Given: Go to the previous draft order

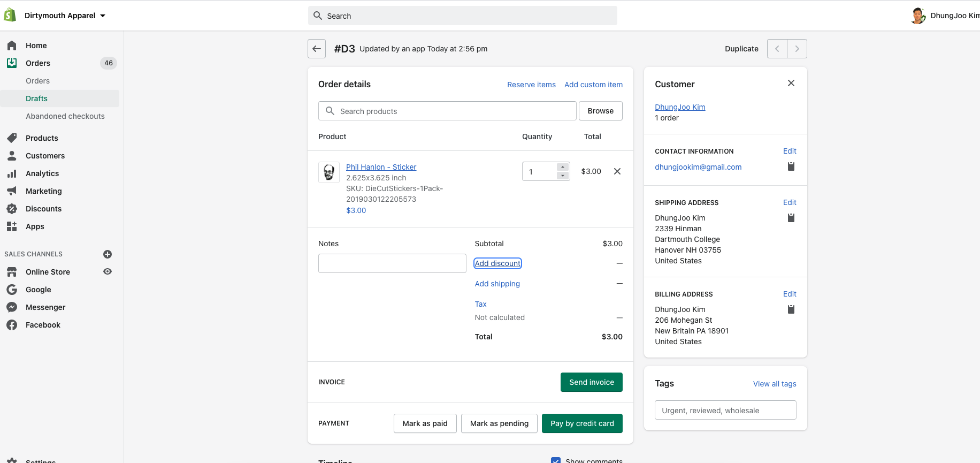Looking at the screenshot, I should pos(777,49).
